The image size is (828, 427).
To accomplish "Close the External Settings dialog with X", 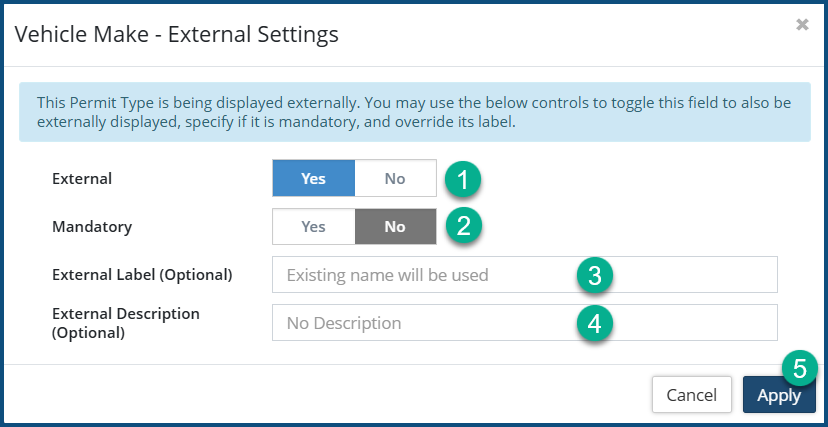I will (x=802, y=25).
